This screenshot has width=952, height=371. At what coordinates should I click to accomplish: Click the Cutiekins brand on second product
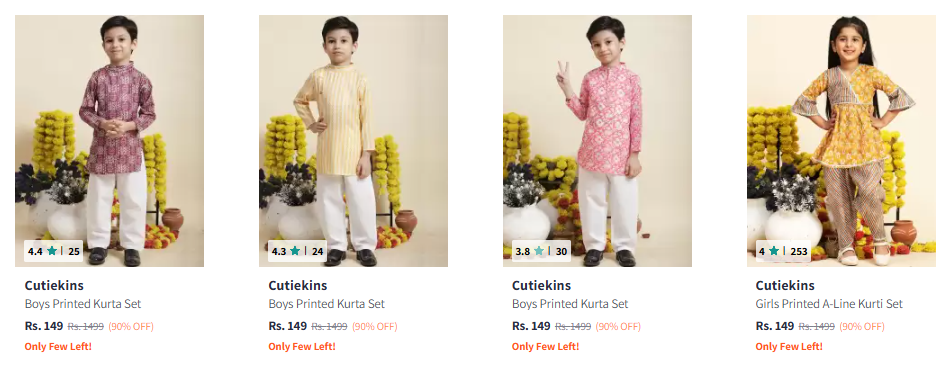(298, 285)
